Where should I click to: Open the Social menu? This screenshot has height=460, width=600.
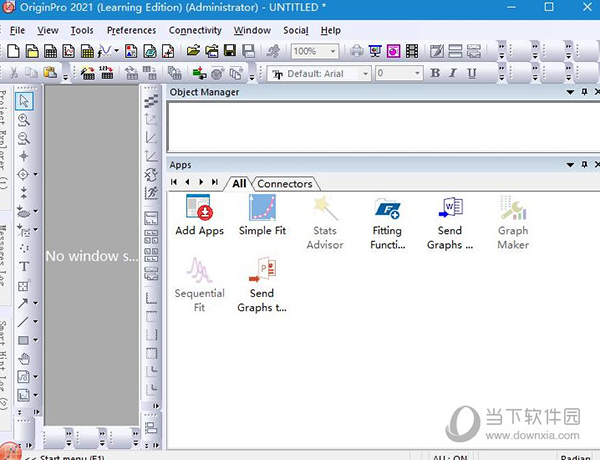pos(296,30)
